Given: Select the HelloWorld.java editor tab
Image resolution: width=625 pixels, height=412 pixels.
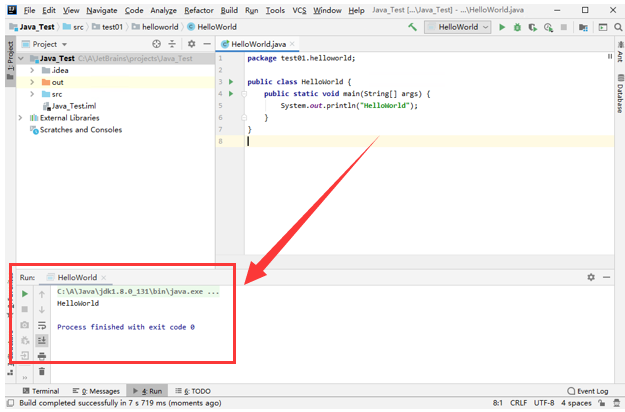Looking at the screenshot, I should click(257, 44).
